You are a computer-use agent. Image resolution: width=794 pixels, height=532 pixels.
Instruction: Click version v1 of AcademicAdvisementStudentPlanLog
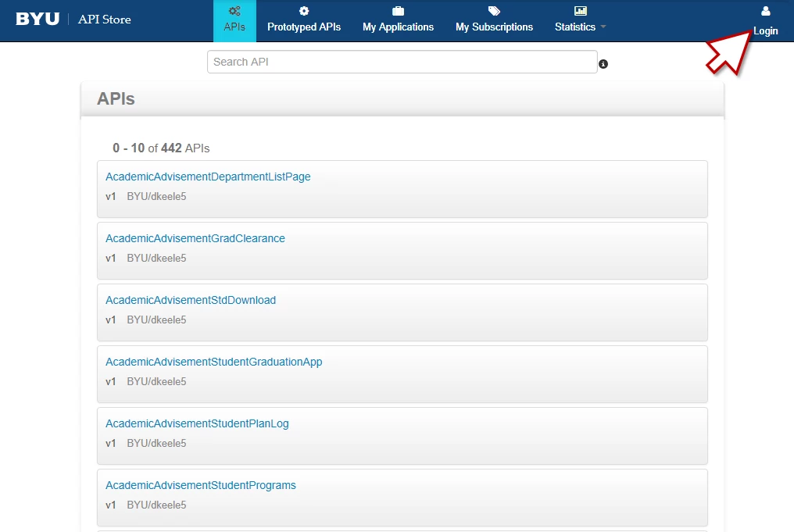111,444
